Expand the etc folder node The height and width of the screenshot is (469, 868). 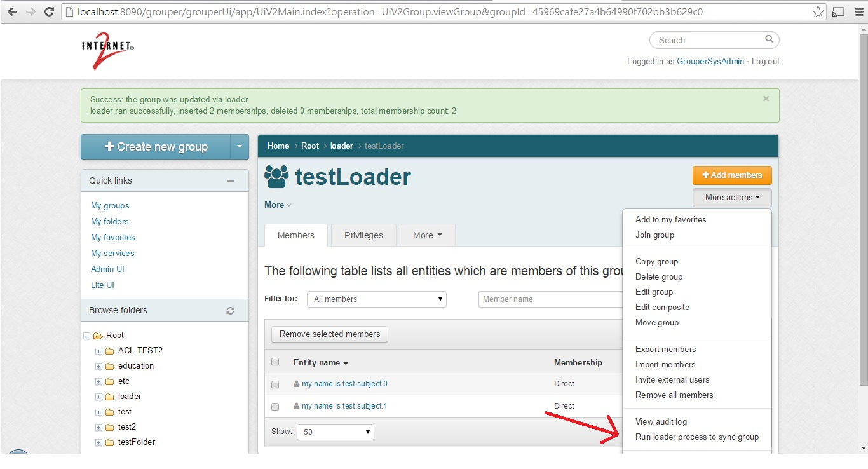[x=98, y=381]
